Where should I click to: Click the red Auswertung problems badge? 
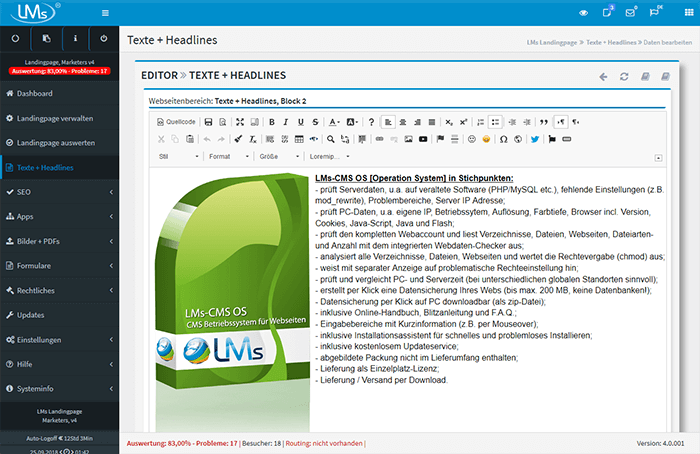pyautogui.click(x=59, y=71)
